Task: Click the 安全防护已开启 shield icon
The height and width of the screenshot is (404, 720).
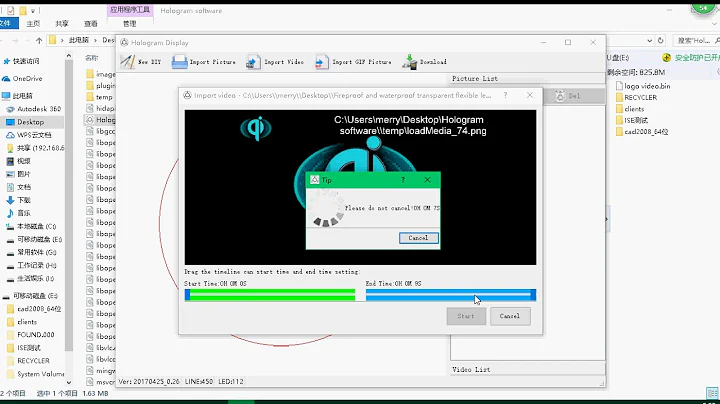Action: click(666, 57)
